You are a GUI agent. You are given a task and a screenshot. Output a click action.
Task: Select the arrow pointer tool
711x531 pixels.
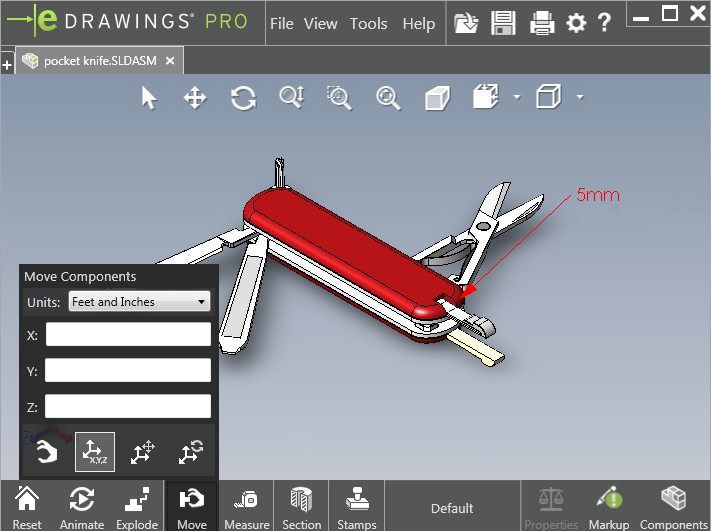tap(149, 98)
